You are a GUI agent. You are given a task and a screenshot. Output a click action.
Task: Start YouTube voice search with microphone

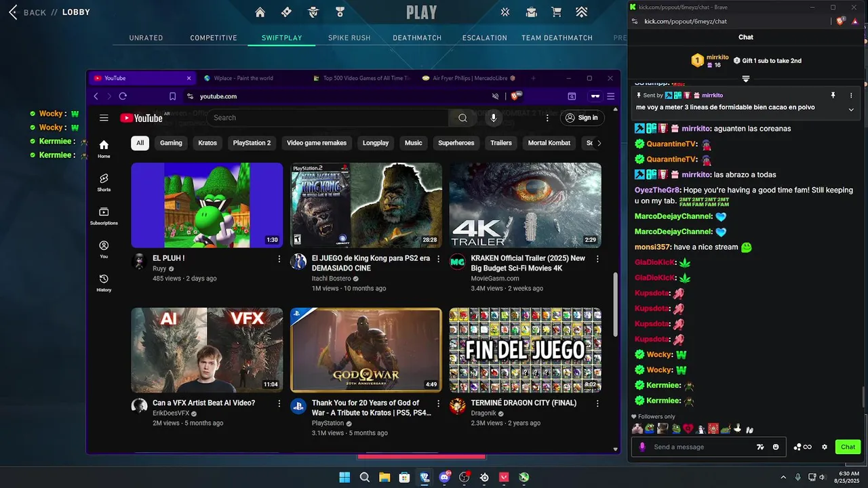[x=493, y=118]
